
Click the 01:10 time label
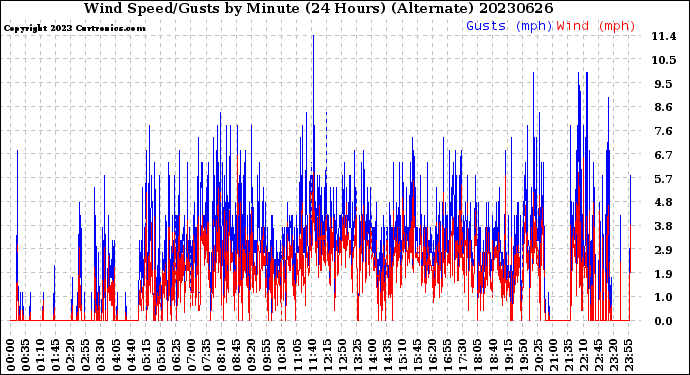(x=41, y=355)
